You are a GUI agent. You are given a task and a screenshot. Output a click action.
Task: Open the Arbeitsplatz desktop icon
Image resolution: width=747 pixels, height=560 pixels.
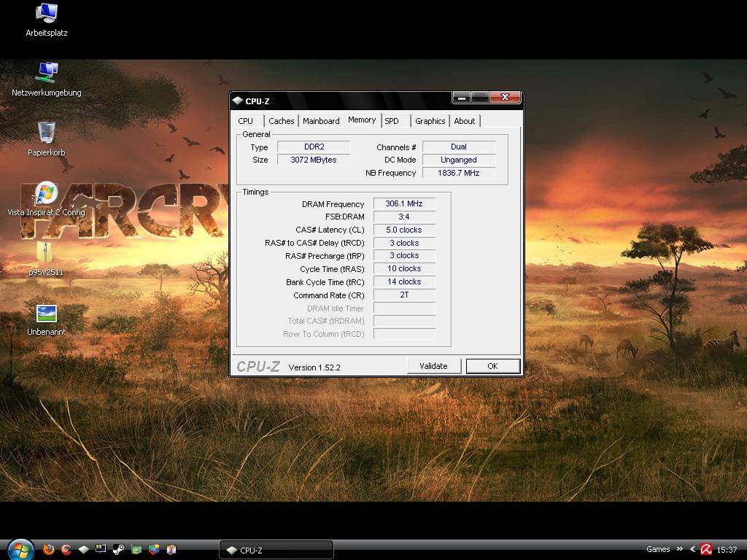pyautogui.click(x=47, y=13)
